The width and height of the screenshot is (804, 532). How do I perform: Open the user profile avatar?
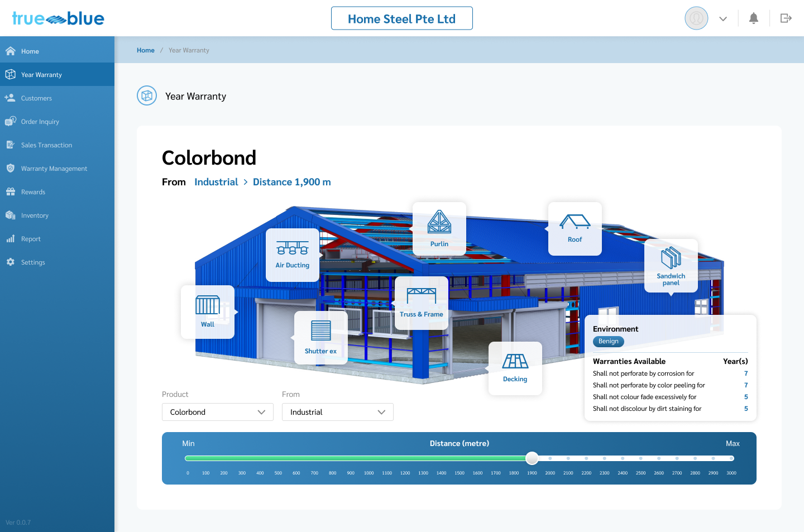click(696, 18)
